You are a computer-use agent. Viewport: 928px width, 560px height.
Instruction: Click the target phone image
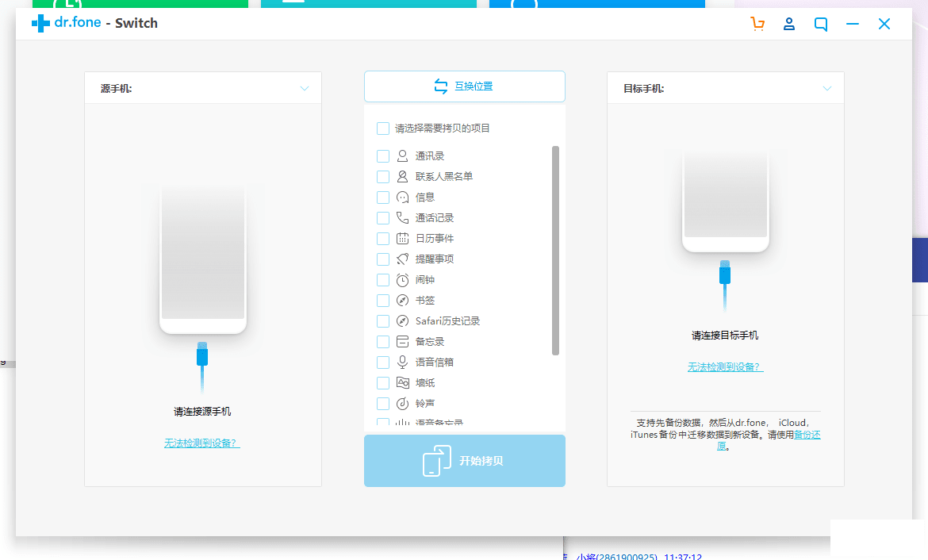pos(726,201)
